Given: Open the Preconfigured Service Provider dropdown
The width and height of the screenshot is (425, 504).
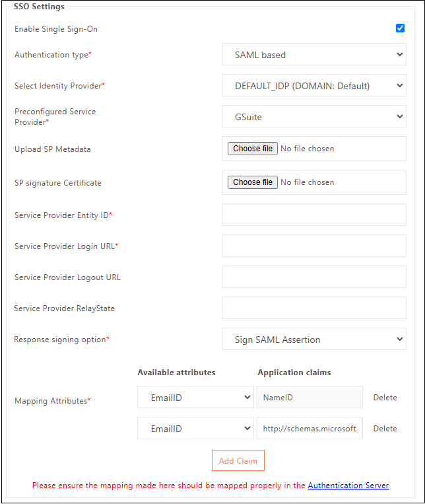Looking at the screenshot, I should tap(313, 117).
